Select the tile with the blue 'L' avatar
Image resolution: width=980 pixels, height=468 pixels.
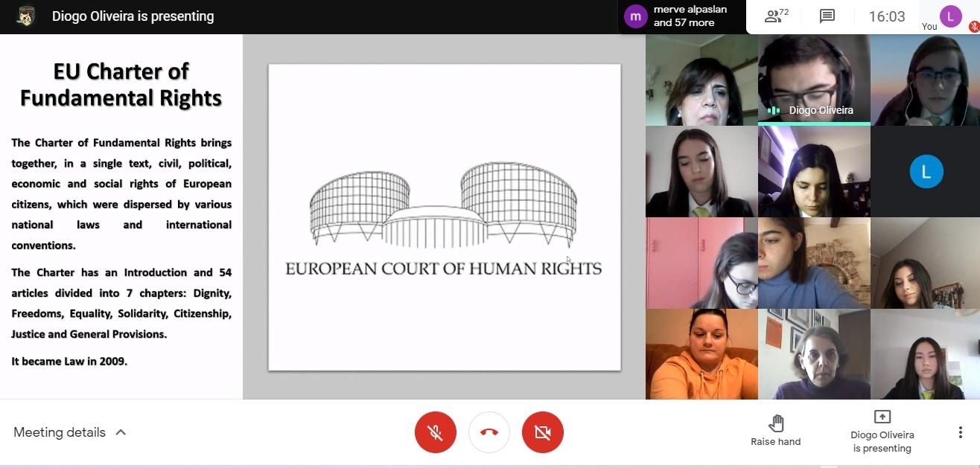926,171
